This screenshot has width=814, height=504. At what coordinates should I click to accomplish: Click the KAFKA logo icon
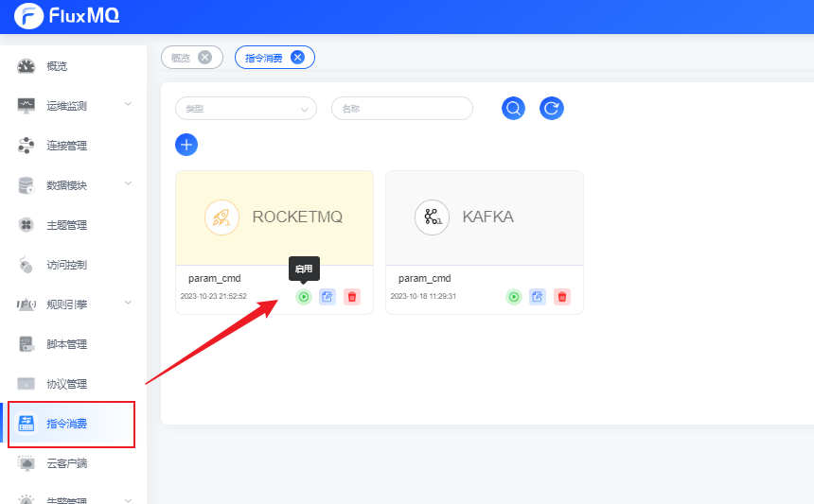point(432,217)
